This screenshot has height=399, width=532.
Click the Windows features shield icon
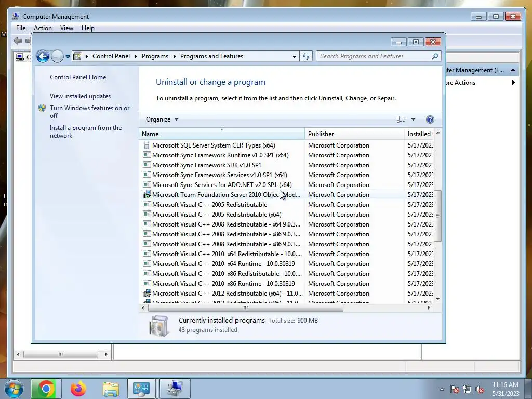coord(42,108)
